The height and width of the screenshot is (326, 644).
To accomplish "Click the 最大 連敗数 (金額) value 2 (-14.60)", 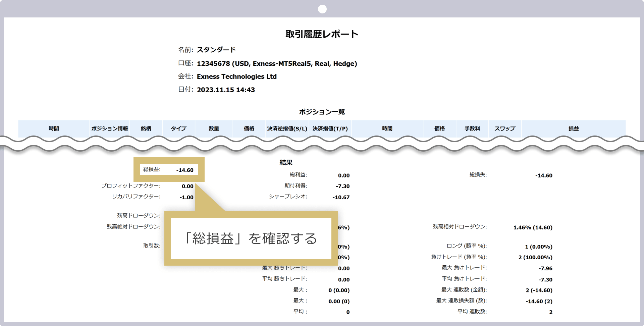I will coord(539,290).
